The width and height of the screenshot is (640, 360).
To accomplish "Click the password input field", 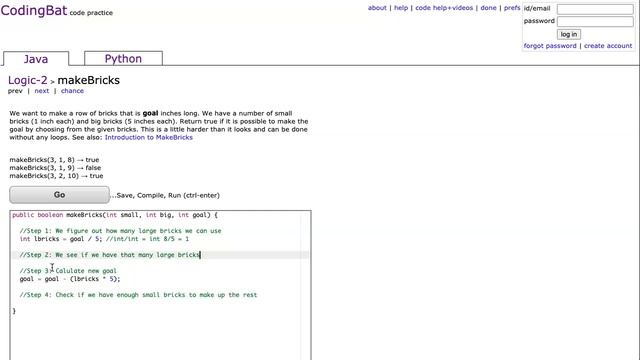I will pyautogui.click(x=595, y=21).
